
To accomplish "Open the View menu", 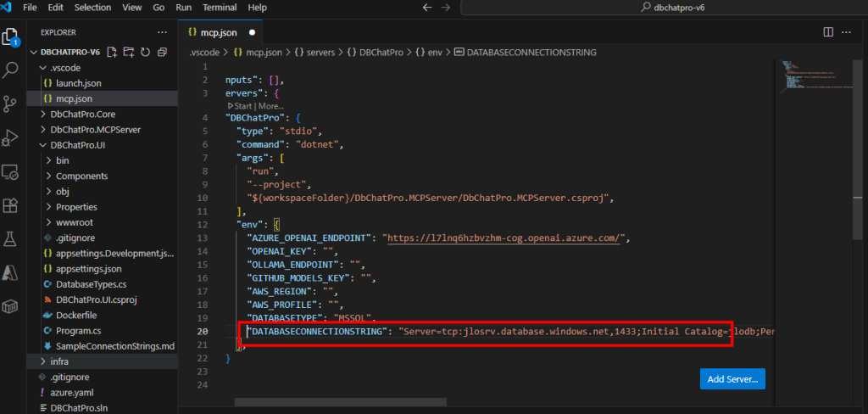I will [x=131, y=8].
